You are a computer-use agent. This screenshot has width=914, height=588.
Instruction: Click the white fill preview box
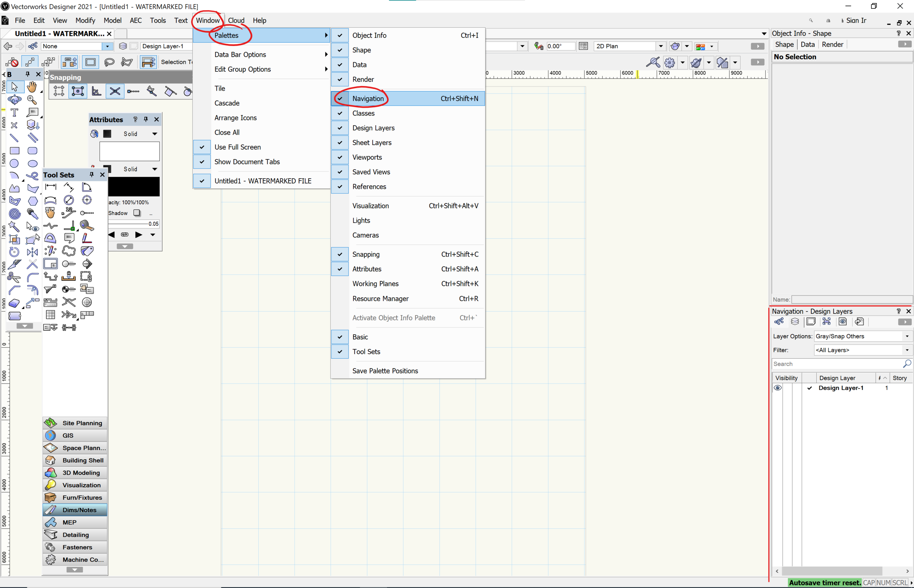129,151
